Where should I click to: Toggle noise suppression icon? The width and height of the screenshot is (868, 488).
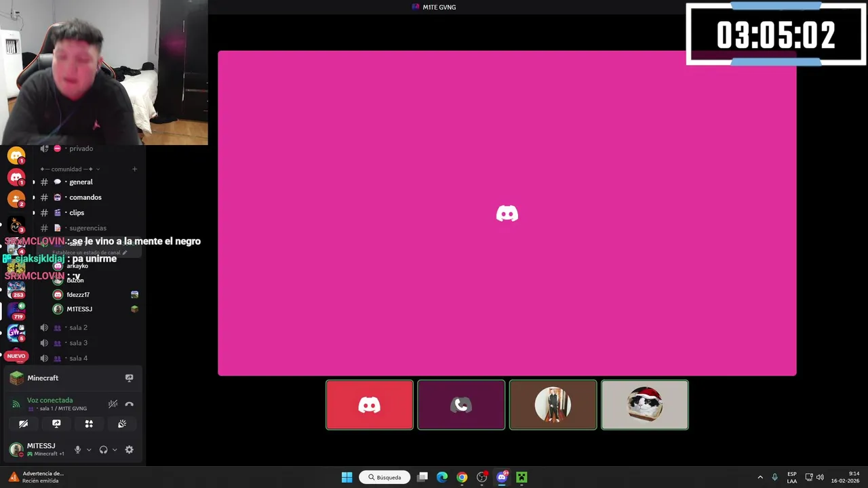point(113,404)
